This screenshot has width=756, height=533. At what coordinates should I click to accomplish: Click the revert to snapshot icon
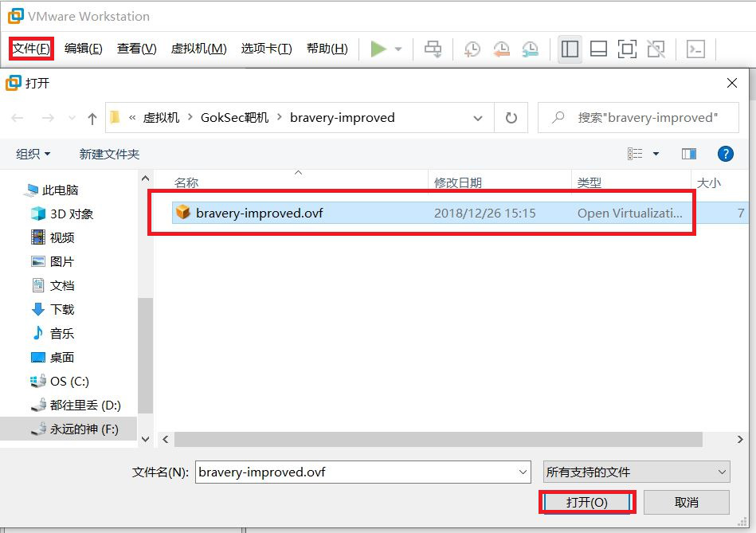501,49
